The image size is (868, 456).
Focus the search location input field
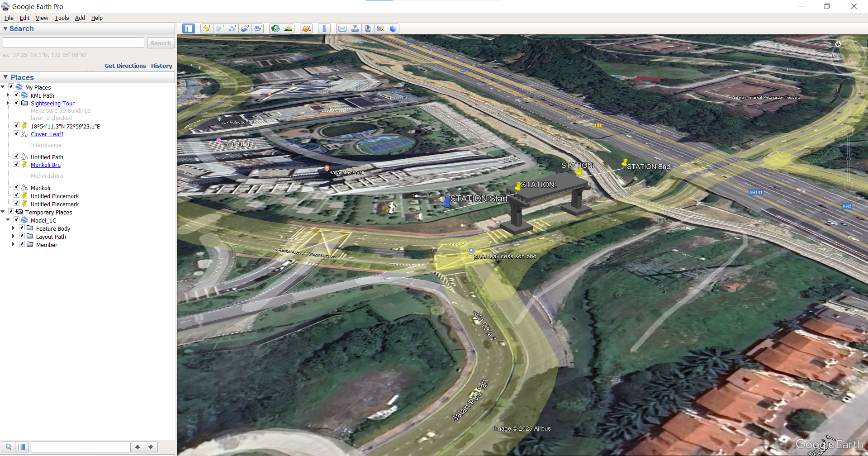pyautogui.click(x=73, y=43)
